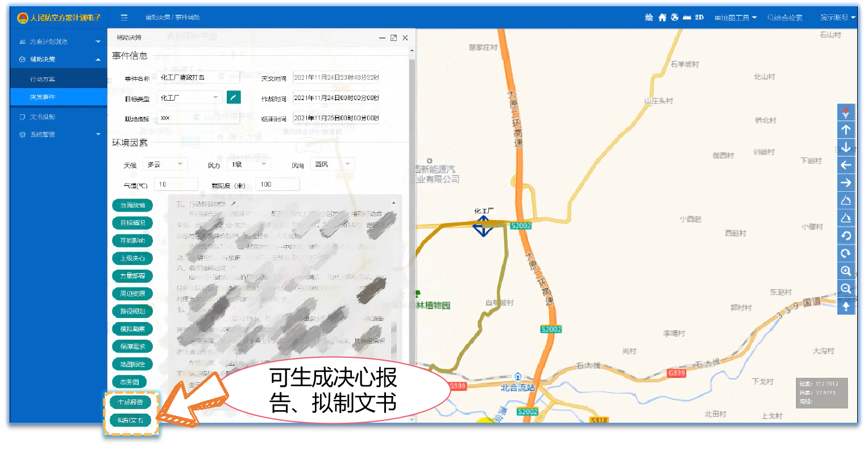Click the 北山村 village label on map
The height and width of the screenshot is (454, 868).
click(x=764, y=76)
